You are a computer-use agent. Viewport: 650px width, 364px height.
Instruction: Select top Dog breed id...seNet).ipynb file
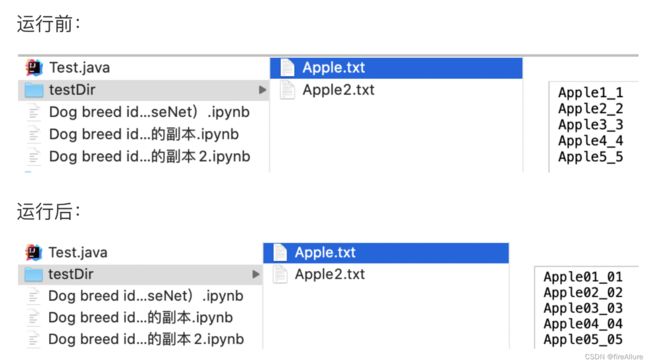(x=143, y=112)
